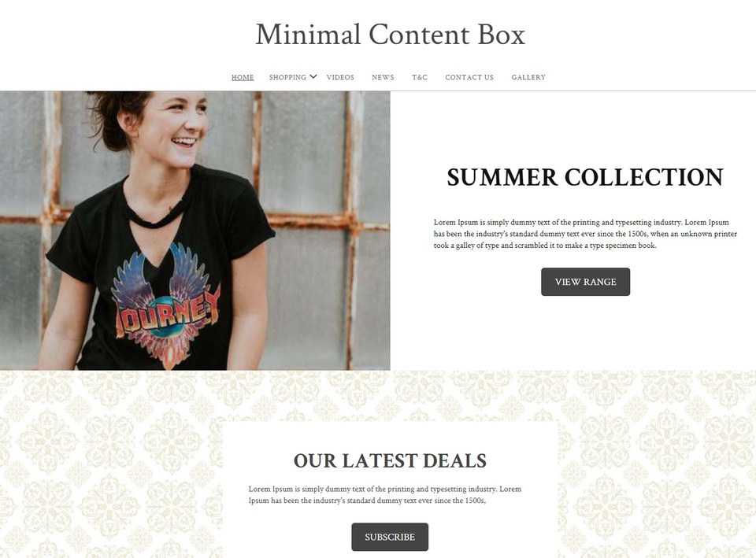756x558 pixels.
Task: Select the T&C menu item
Action: 420,77
